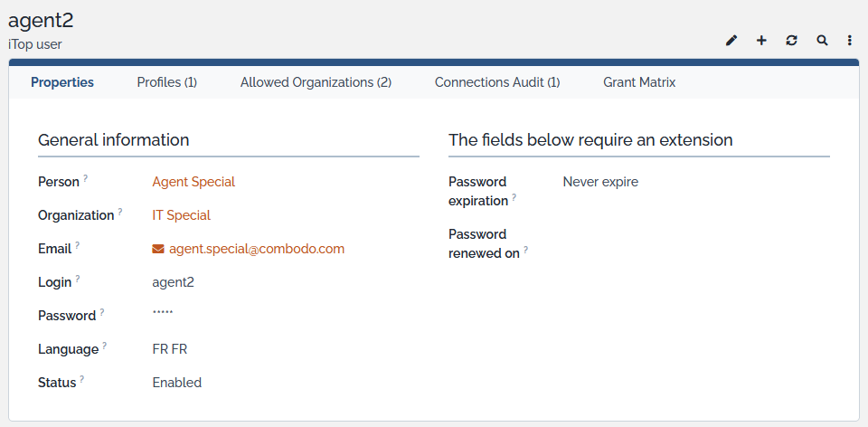
Task: Click the pencil edit icon
Action: pyautogui.click(x=731, y=41)
